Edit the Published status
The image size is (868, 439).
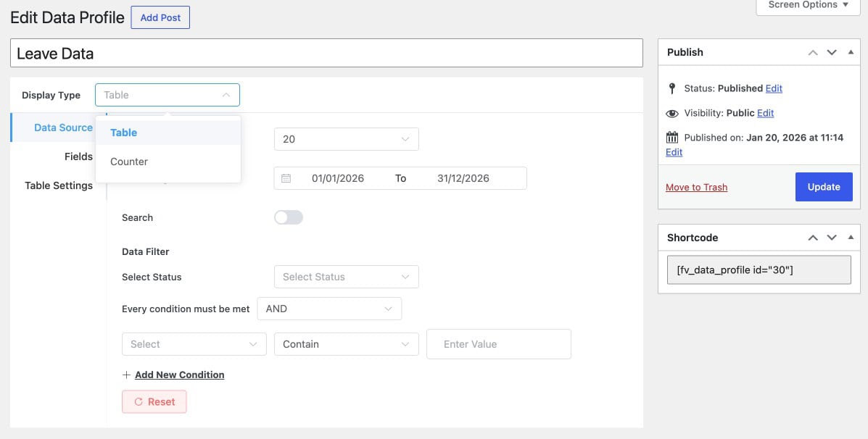click(773, 88)
